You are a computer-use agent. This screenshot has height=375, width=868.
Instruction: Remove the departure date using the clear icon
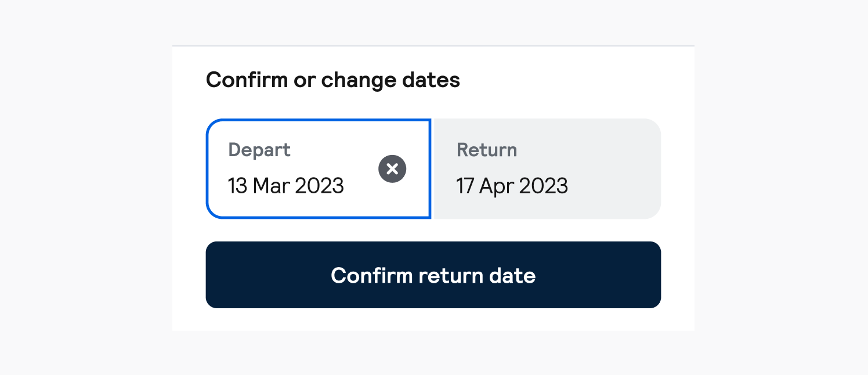click(392, 169)
